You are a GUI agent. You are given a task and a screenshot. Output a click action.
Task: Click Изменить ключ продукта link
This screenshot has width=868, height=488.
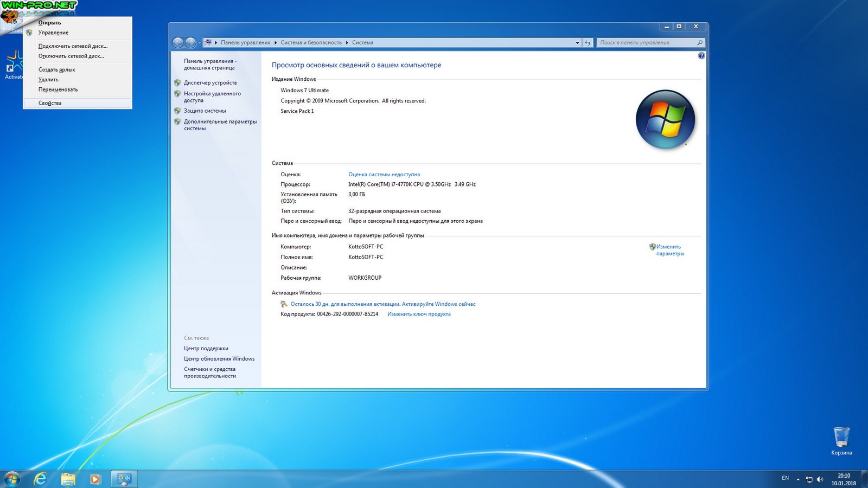pos(418,314)
